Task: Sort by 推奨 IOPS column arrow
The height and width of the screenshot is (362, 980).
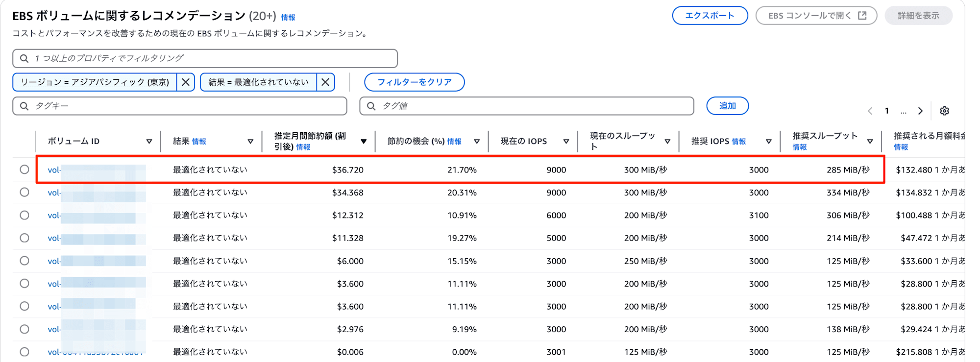Action: [769, 142]
